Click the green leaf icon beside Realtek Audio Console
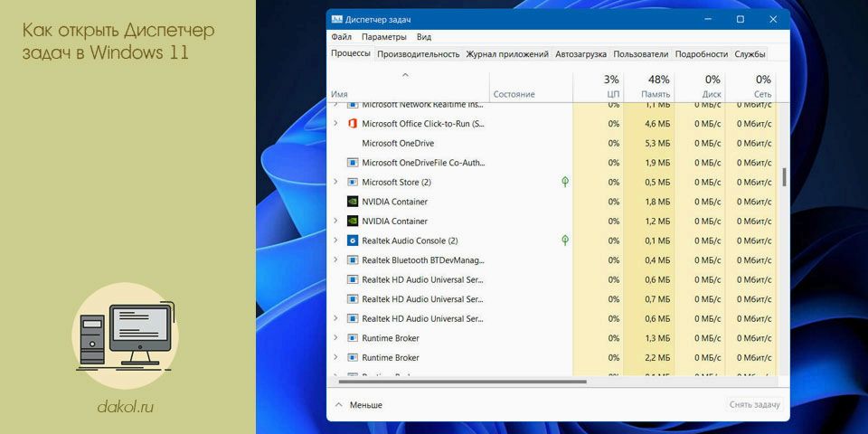 pyautogui.click(x=564, y=241)
